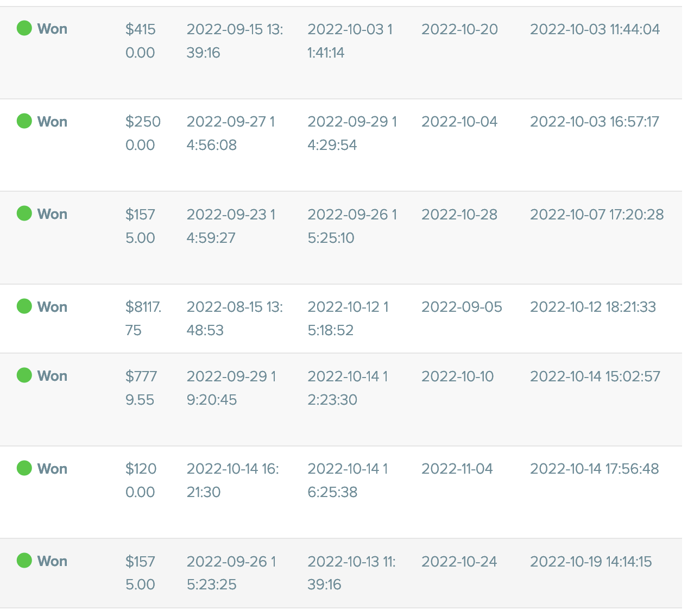Select the green dot next to $1200.00
Viewport: 694px width, 616px height.
point(24,468)
